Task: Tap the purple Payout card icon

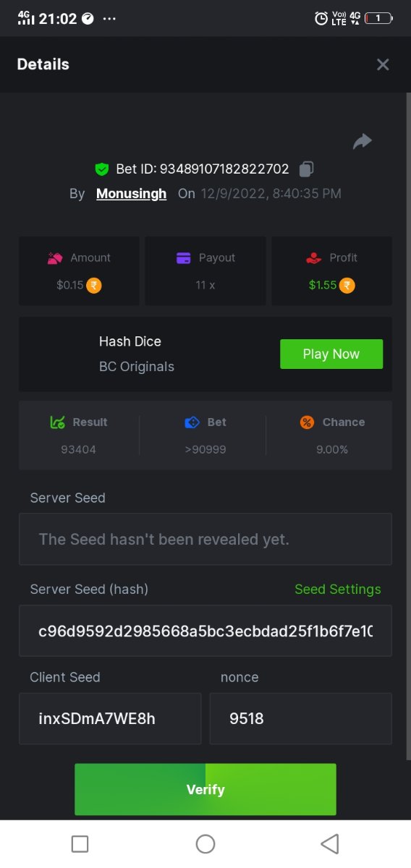Action: (x=184, y=258)
